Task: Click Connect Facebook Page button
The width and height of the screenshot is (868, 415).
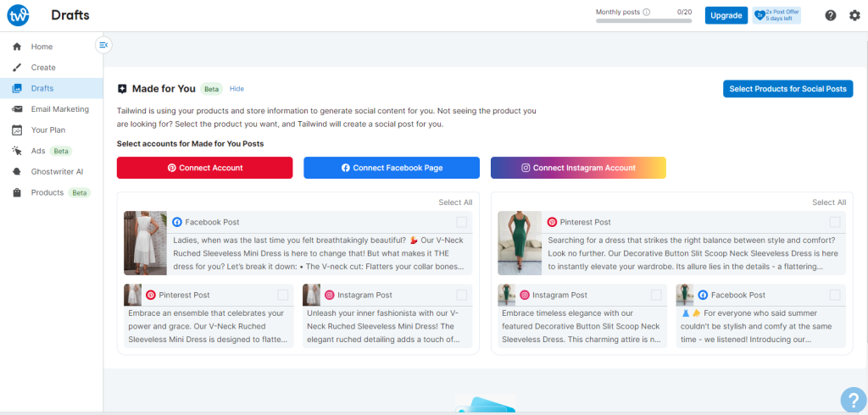Action: pos(392,168)
